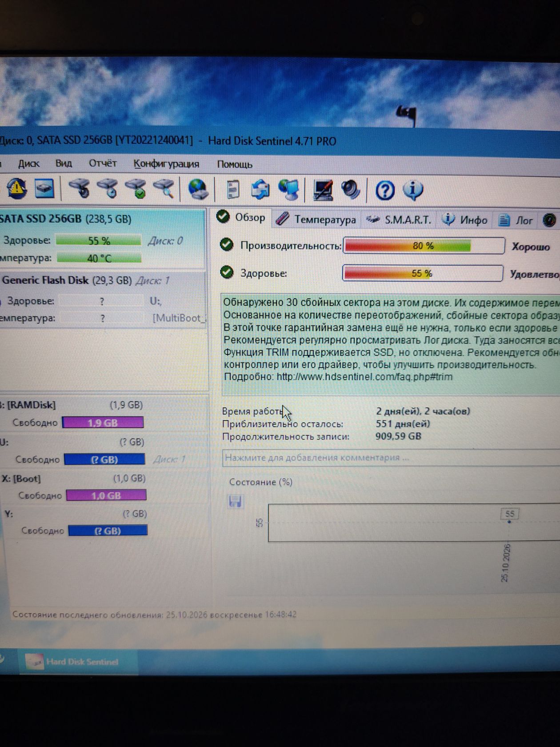
Task: Click the speaker sound toolbar icon
Action: [x=351, y=190]
